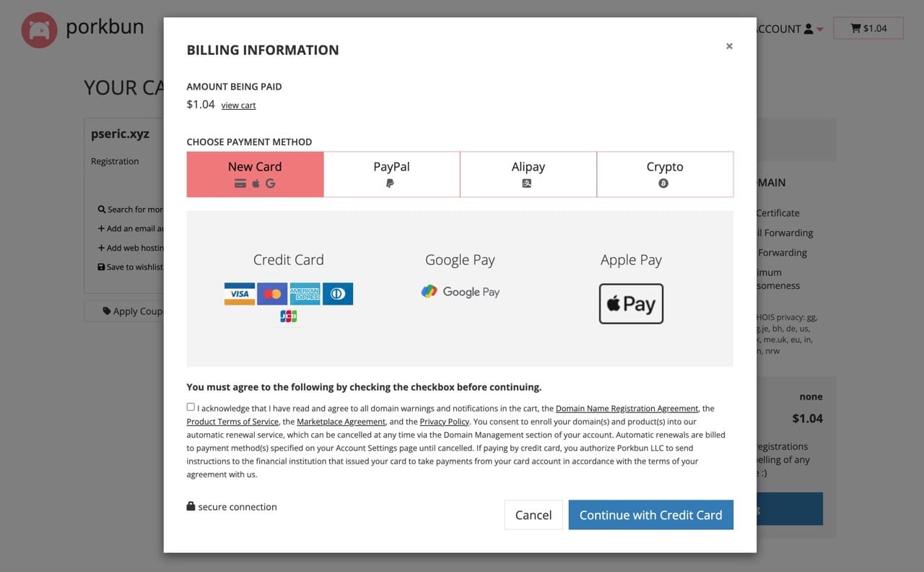Viewport: 924px width, 572px height.
Task: Click the Credit Card heading text
Action: (x=288, y=260)
